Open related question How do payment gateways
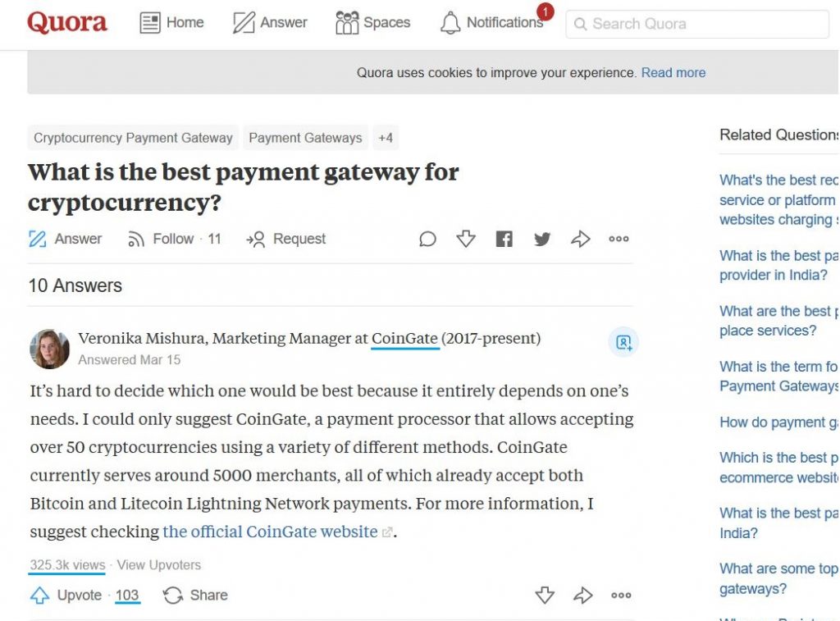 coord(779,422)
